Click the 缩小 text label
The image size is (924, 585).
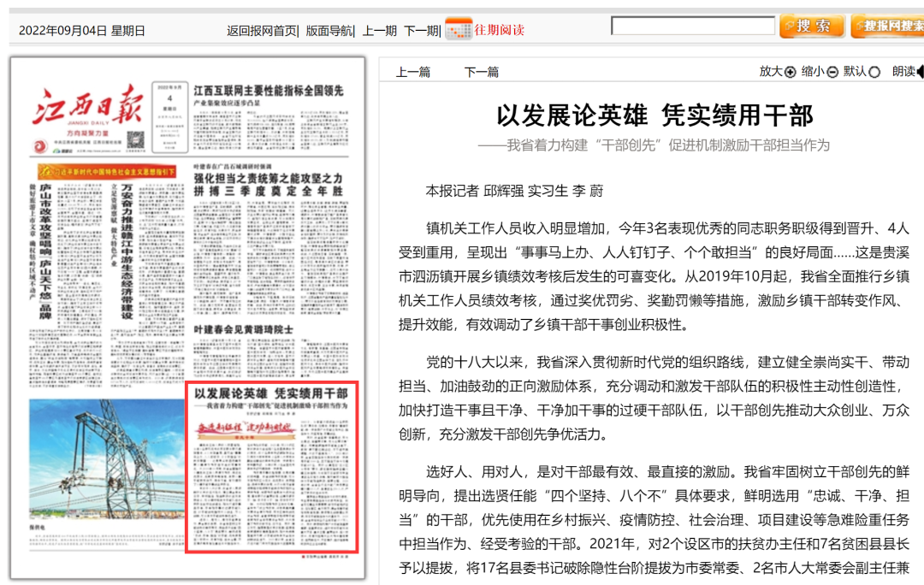[x=813, y=71]
